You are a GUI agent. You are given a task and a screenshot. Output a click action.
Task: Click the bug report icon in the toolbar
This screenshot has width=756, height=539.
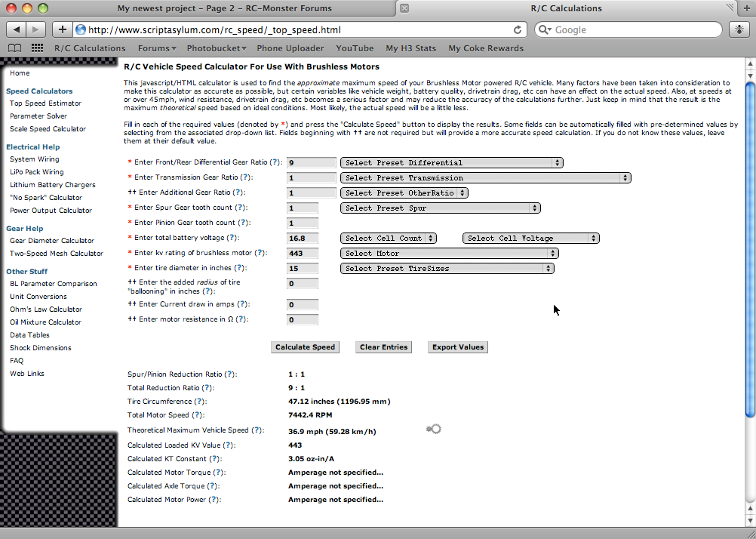(739, 29)
